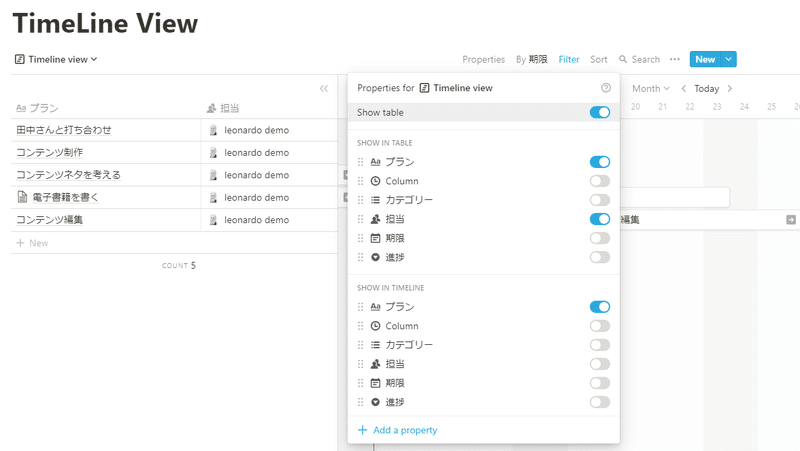Image resolution: width=800 pixels, height=451 pixels.
Task: Enable カテゴリー in Show in Table
Action: 599,200
